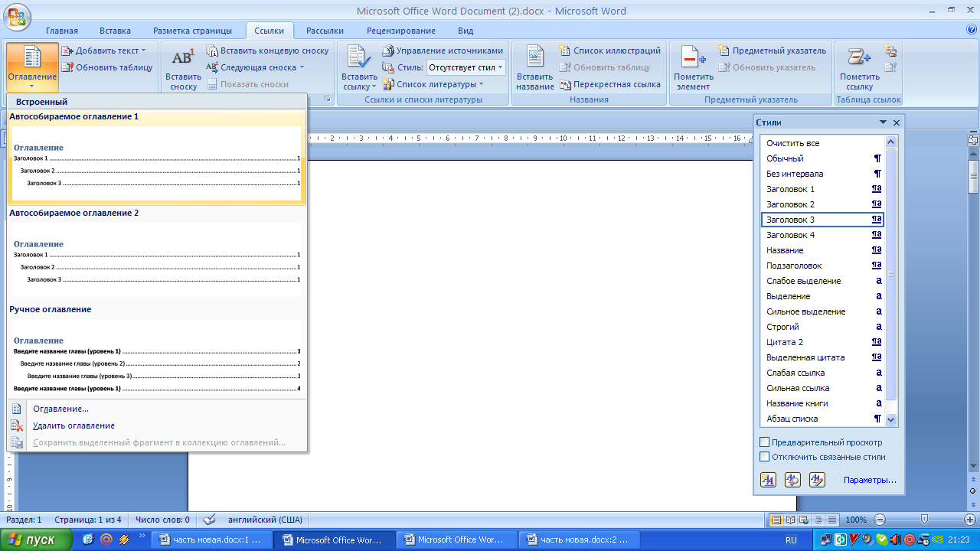980x551 pixels.
Task: Click the zoom slider handle
Action: click(x=924, y=520)
